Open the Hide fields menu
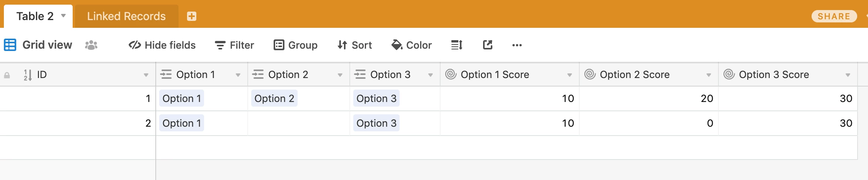 [x=162, y=45]
